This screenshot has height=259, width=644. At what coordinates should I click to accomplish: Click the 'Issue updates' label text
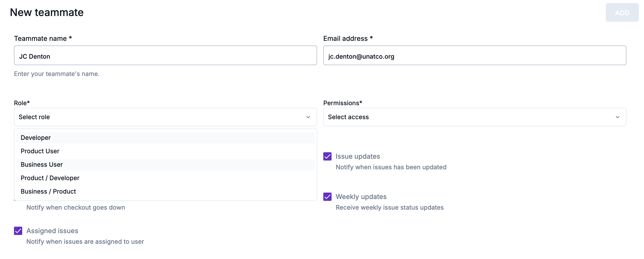(x=358, y=156)
